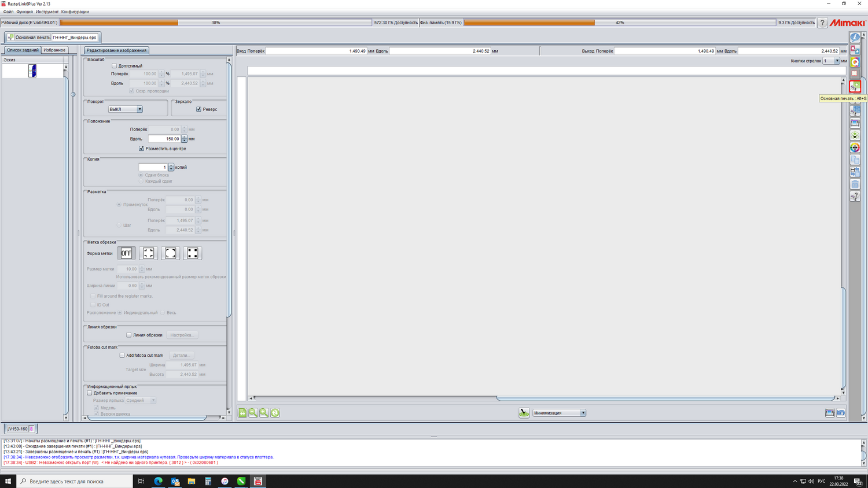Enable the Линия обрезки checkbox
868x488 pixels.
[x=128, y=335]
